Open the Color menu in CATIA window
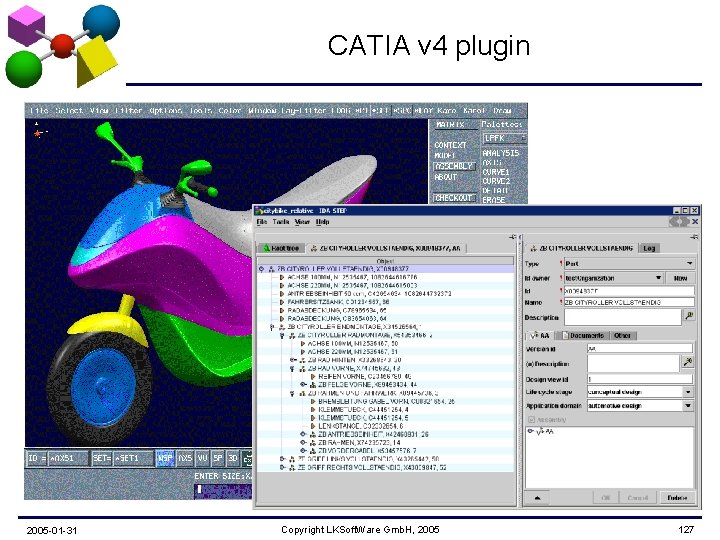This screenshot has height=540, width=720. pyautogui.click(x=230, y=111)
